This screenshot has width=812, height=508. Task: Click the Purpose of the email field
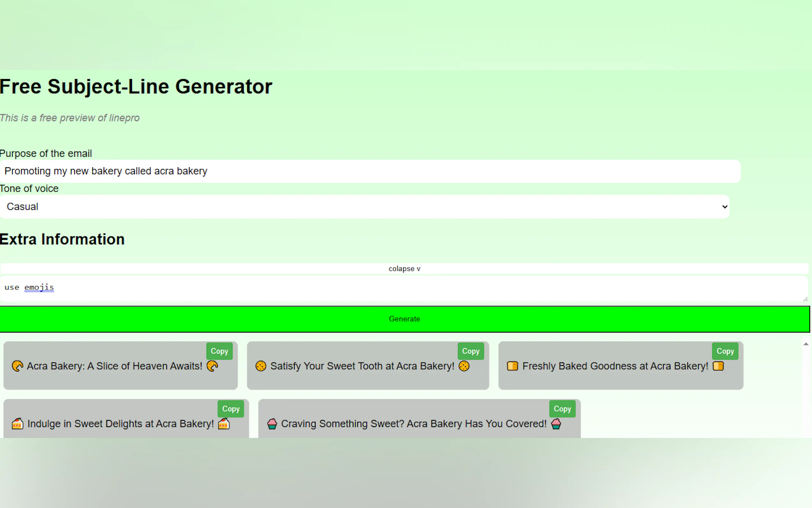point(370,171)
